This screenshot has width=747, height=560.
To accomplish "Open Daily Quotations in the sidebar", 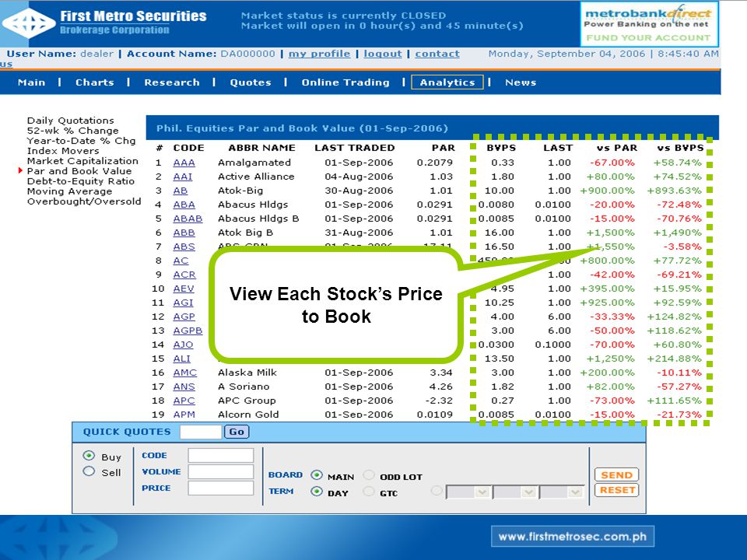I will [x=71, y=121].
